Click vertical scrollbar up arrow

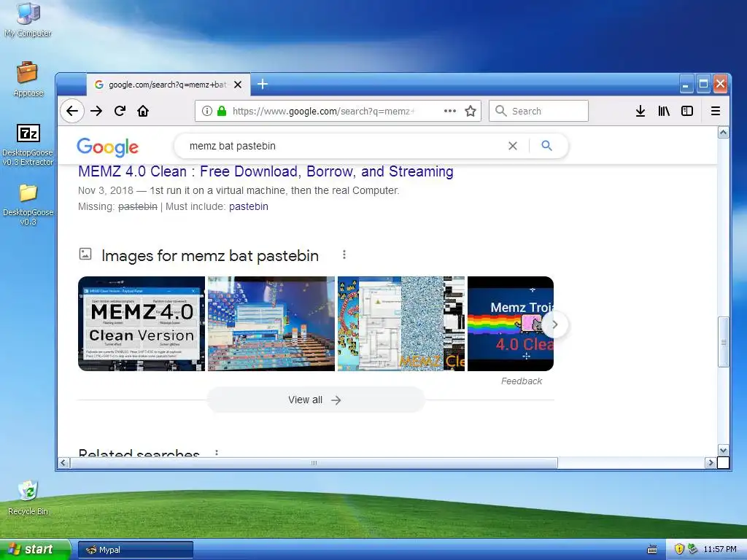(723, 133)
